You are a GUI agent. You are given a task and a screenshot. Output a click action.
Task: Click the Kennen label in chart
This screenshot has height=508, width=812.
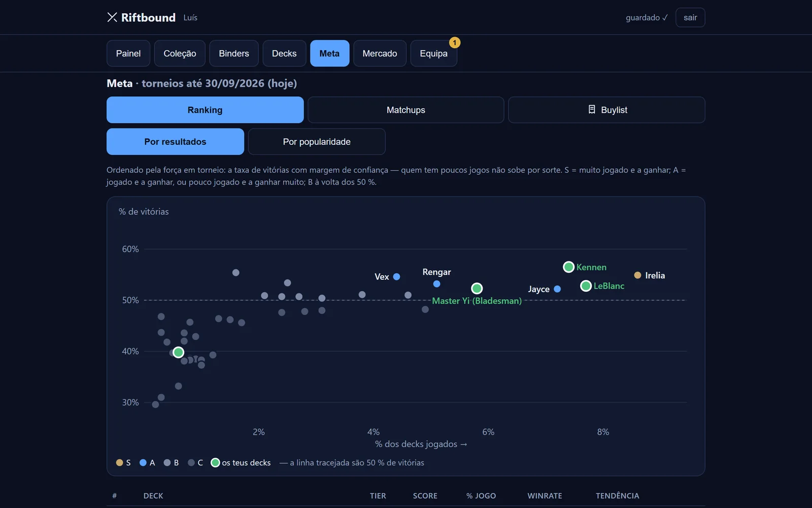(591, 267)
